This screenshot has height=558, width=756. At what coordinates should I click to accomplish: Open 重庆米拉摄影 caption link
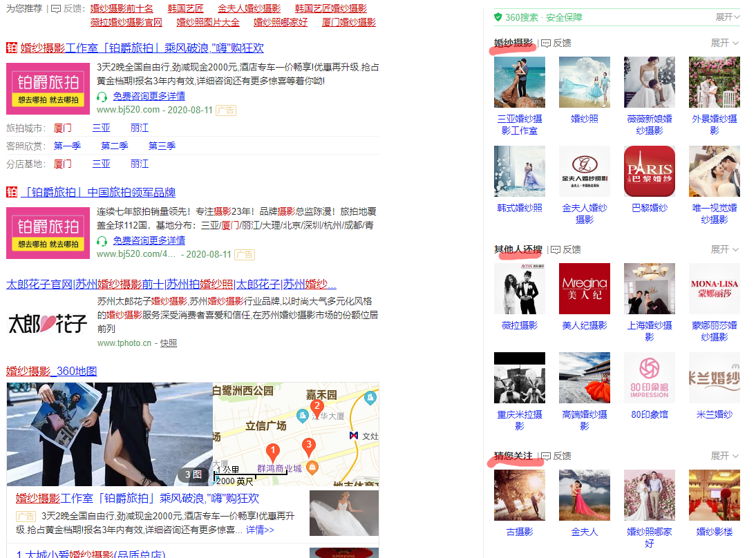[519, 420]
